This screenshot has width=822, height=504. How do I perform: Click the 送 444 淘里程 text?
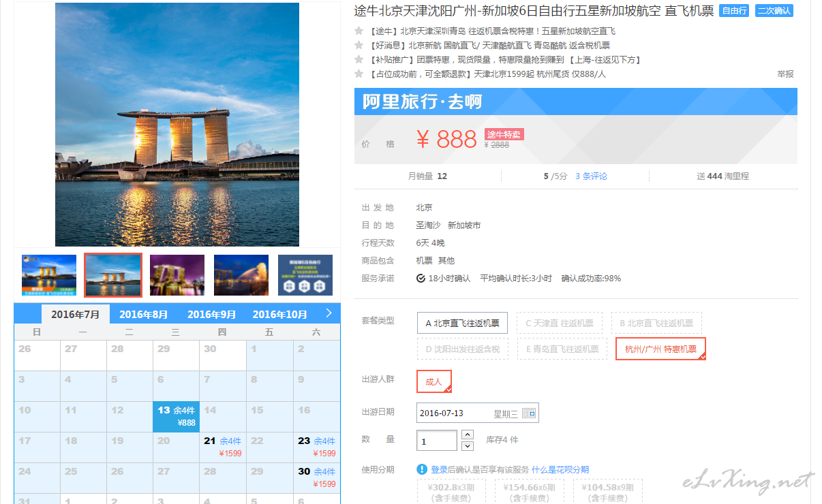(722, 176)
